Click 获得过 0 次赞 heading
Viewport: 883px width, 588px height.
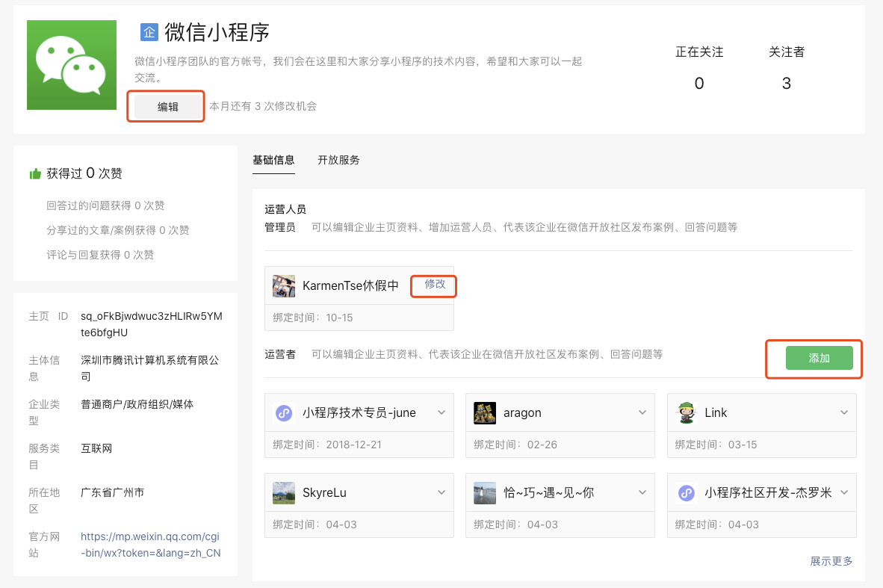(84, 173)
